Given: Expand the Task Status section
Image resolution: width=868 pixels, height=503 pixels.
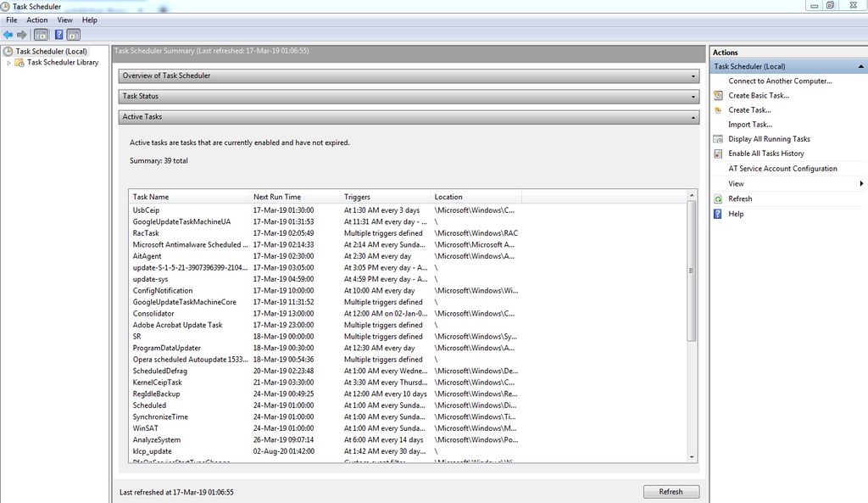Looking at the screenshot, I should (x=693, y=97).
